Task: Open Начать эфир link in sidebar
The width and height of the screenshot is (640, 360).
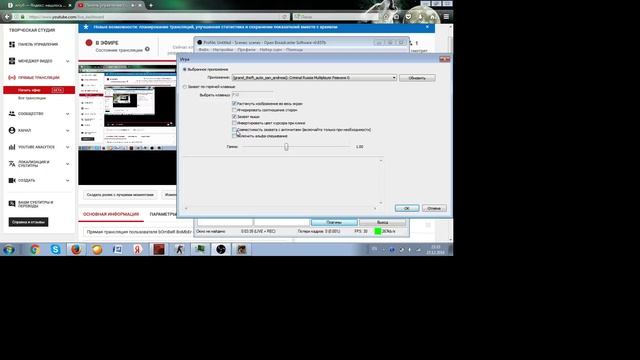Action: click(29, 90)
